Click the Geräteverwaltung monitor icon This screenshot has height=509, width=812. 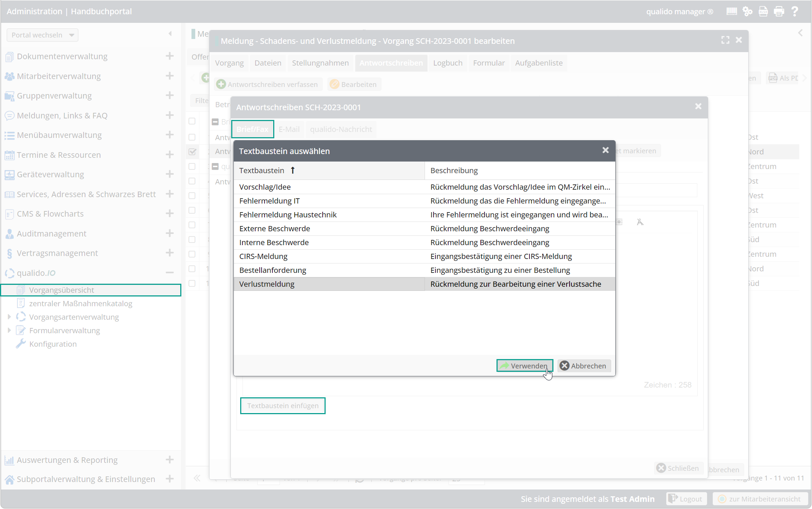click(x=9, y=175)
